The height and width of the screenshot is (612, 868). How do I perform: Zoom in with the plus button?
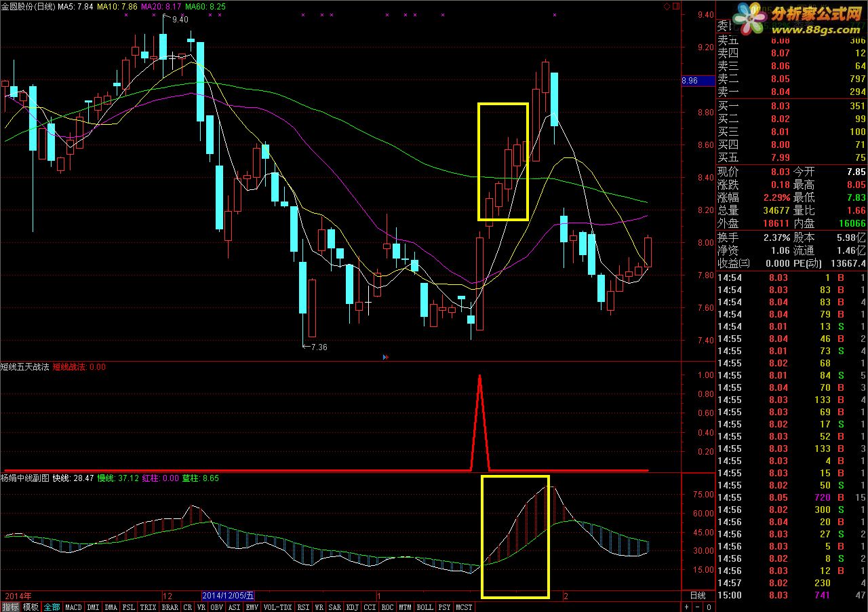click(686, 607)
